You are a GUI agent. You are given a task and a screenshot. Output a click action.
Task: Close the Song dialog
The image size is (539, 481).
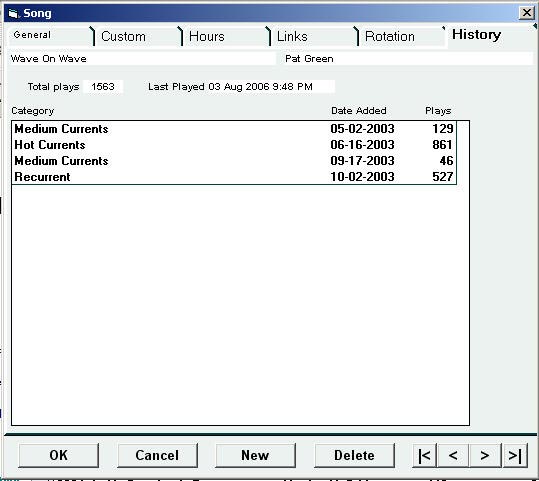coord(526,13)
